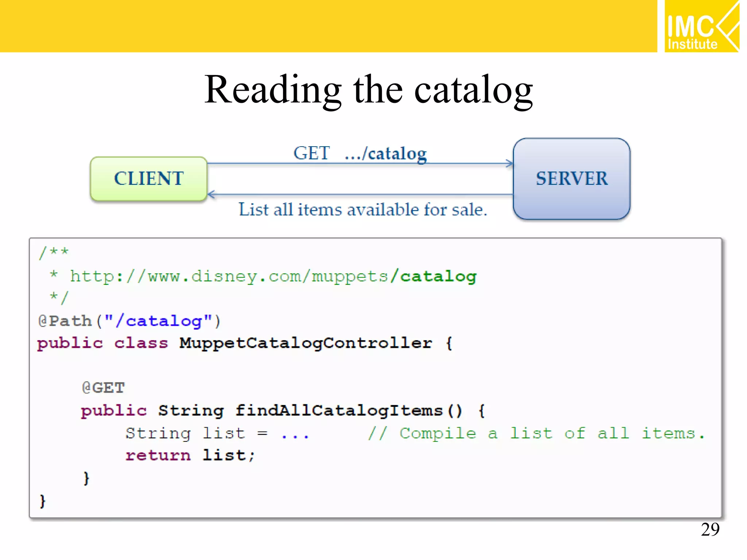This screenshot has width=747, height=560.
Task: Click the slide title 'Reading the catalog'
Action: (368, 90)
